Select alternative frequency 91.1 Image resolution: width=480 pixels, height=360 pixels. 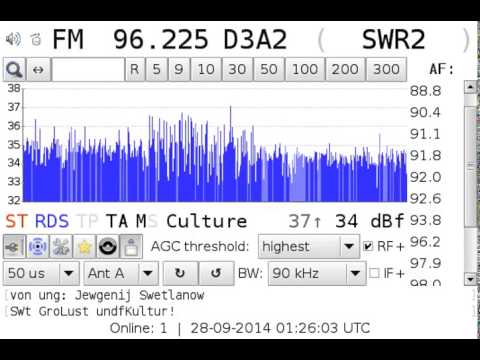pyautogui.click(x=425, y=134)
